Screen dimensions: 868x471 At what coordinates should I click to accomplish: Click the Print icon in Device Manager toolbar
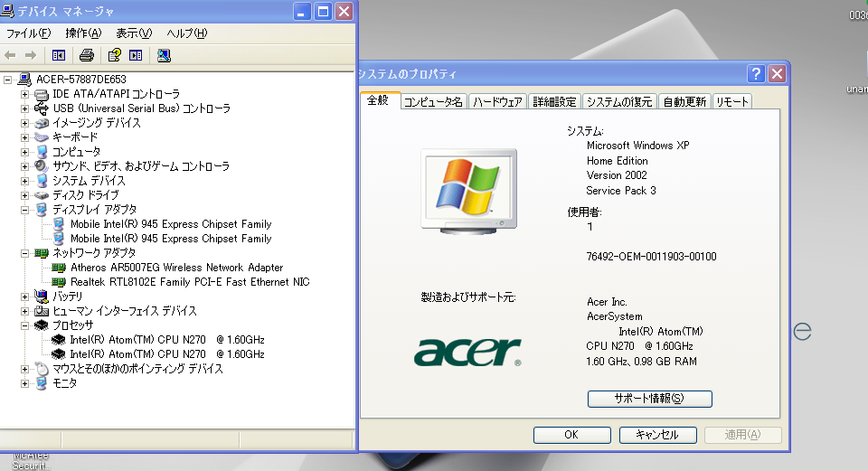pos(87,55)
